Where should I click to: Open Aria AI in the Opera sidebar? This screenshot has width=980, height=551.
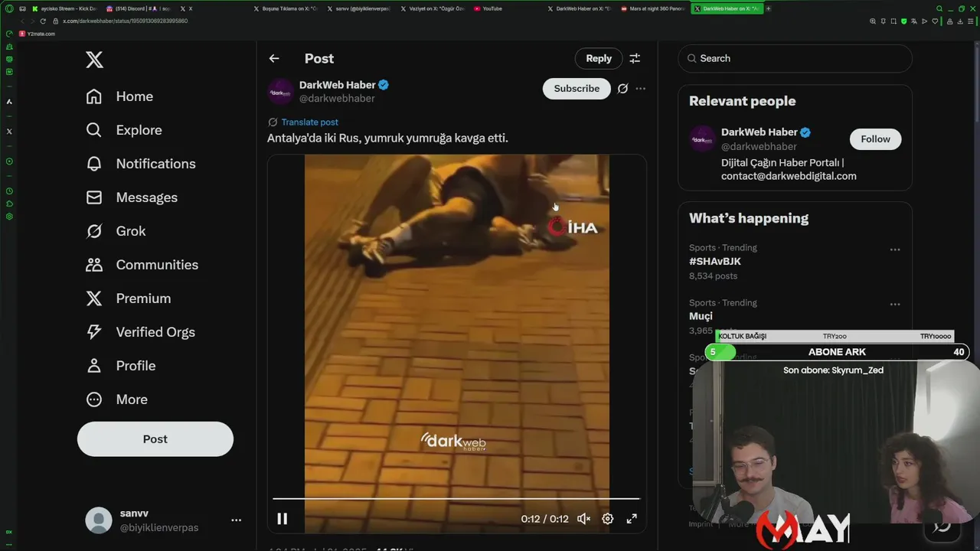[9, 101]
